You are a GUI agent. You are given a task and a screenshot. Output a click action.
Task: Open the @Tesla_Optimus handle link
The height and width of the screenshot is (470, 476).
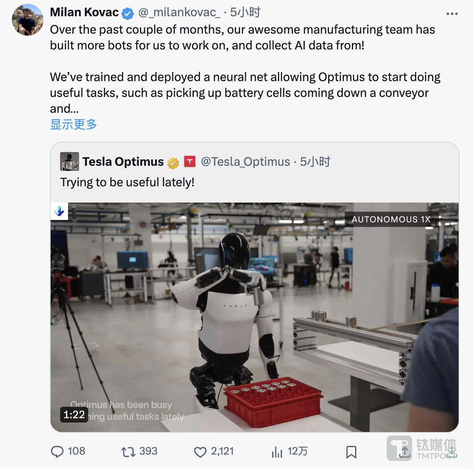click(245, 162)
